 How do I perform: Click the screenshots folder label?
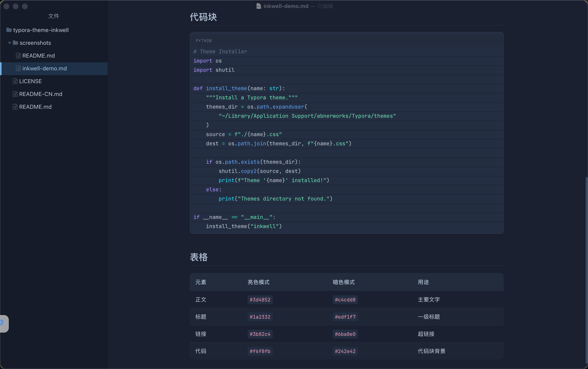[35, 43]
